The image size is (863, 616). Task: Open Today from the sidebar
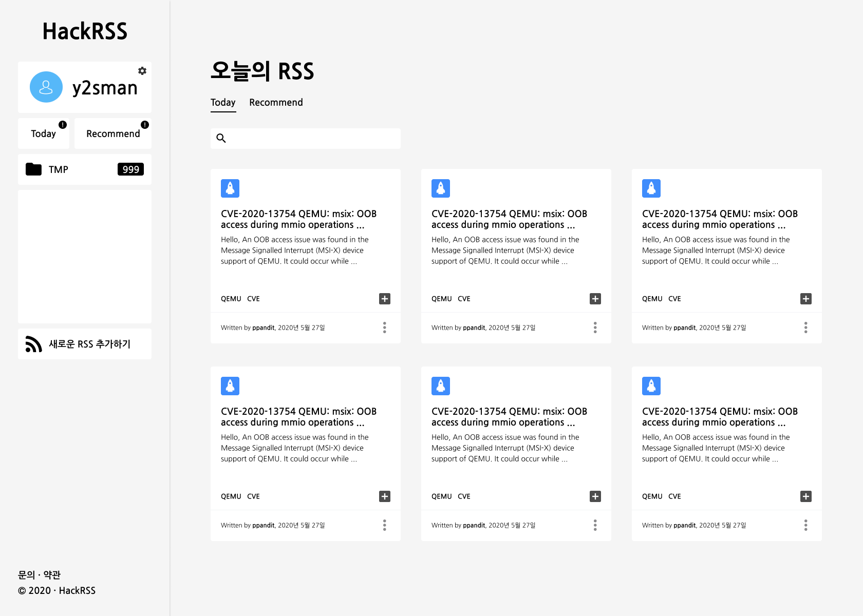(x=44, y=133)
